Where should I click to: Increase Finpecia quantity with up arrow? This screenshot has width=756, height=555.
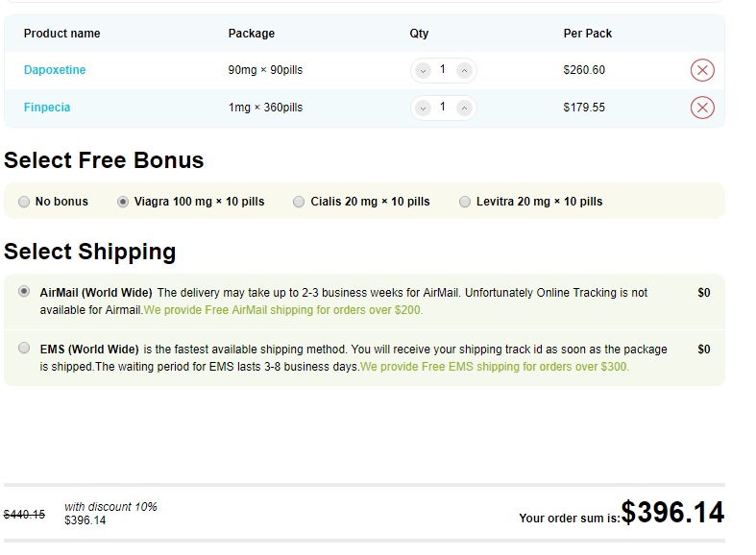point(464,109)
